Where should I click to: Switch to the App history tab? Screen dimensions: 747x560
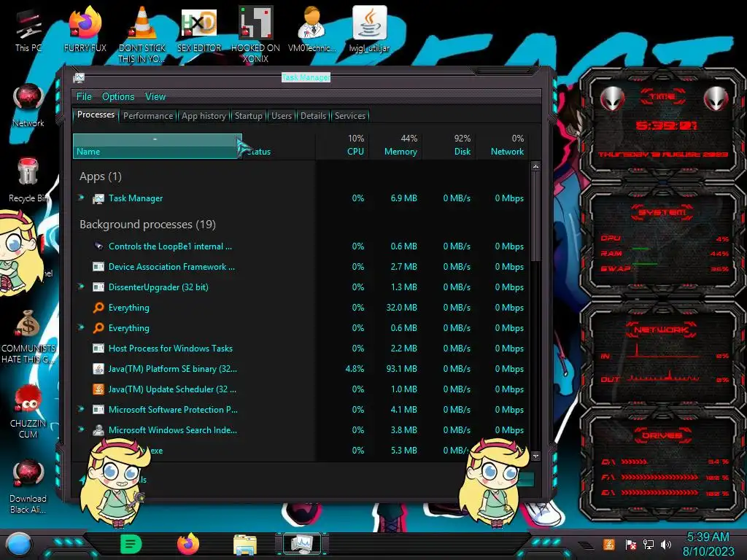(204, 116)
